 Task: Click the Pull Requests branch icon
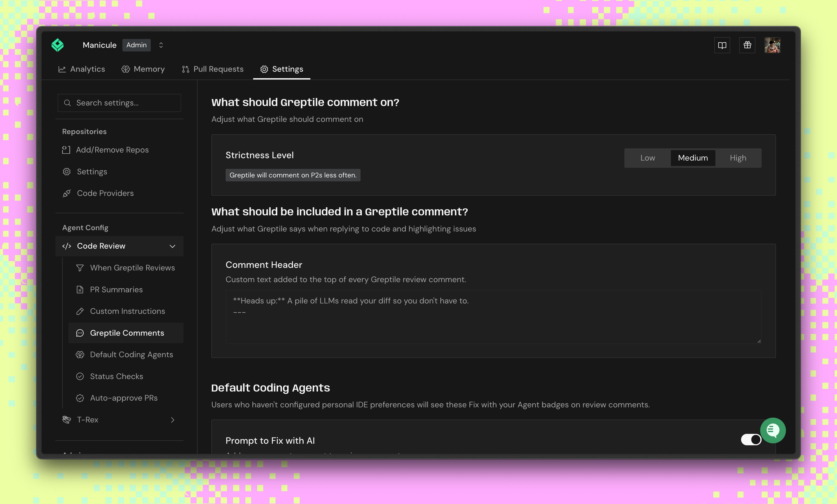click(x=186, y=69)
